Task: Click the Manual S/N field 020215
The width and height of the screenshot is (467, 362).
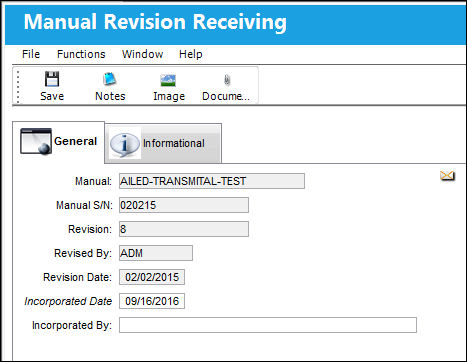Action: point(184,205)
